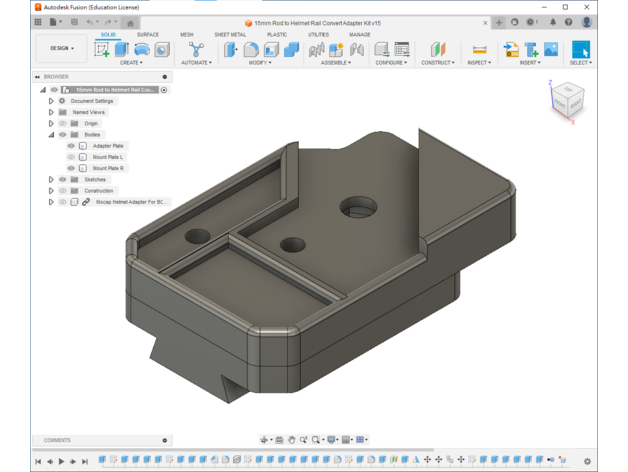Screen dimensions: 628x472
Task: Switch to the Surface tab
Action: 147,35
